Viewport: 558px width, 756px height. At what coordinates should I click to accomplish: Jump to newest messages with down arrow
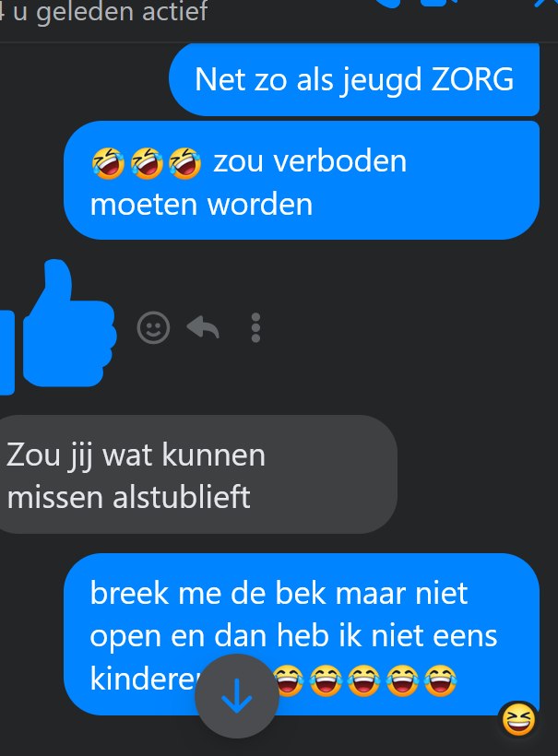click(x=237, y=696)
